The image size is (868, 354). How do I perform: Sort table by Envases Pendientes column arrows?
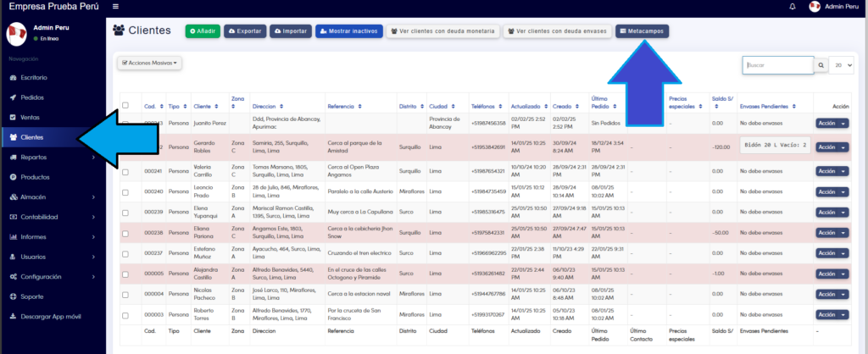tap(793, 106)
